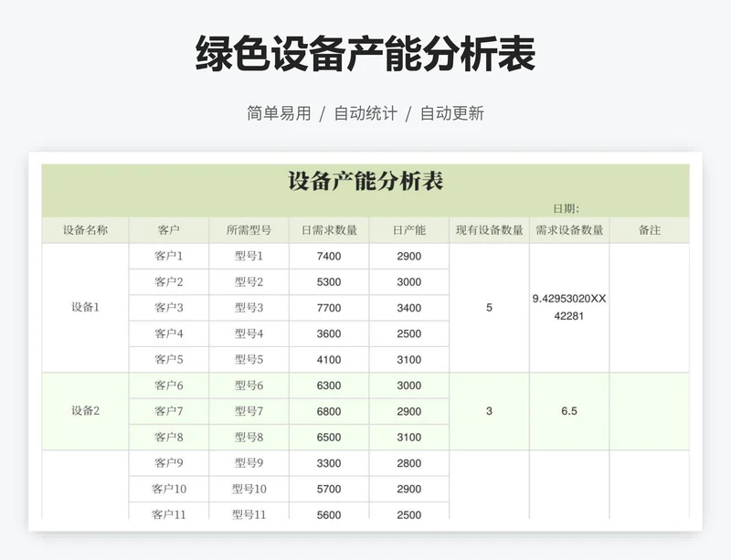
Task: Click 客户4's daily capacity 2500
Action: [x=409, y=333]
